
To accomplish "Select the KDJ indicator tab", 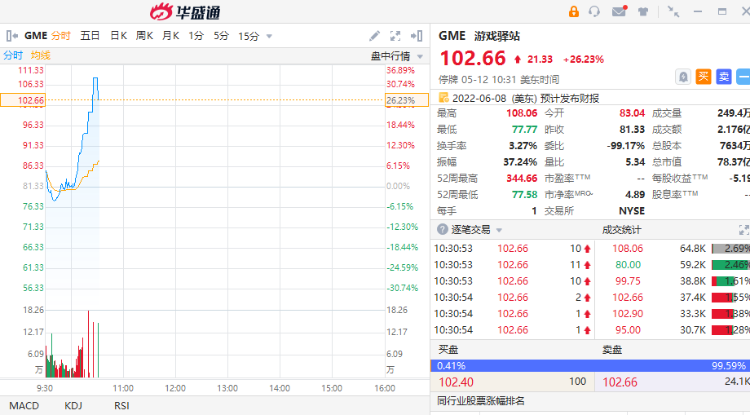I will click(72, 405).
